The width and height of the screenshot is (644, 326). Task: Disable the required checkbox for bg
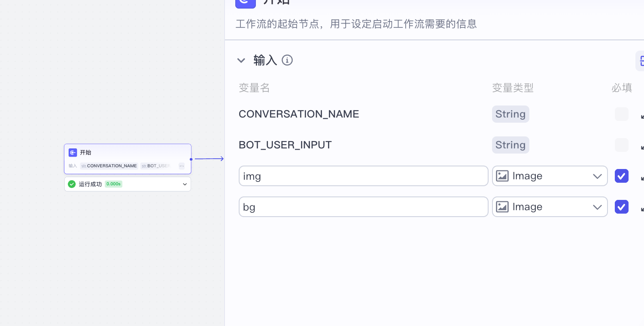click(622, 207)
